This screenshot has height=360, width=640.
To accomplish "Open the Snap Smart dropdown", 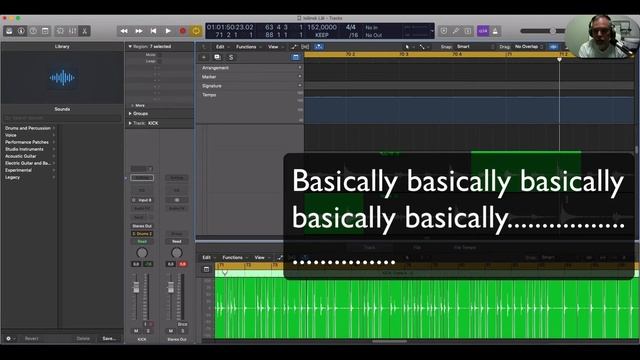I will click(x=475, y=47).
